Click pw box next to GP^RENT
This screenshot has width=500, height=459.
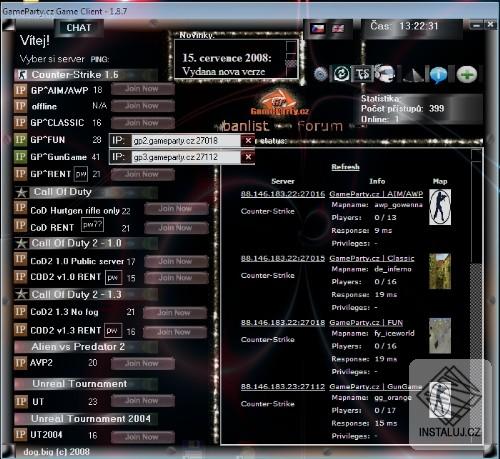tap(81, 174)
